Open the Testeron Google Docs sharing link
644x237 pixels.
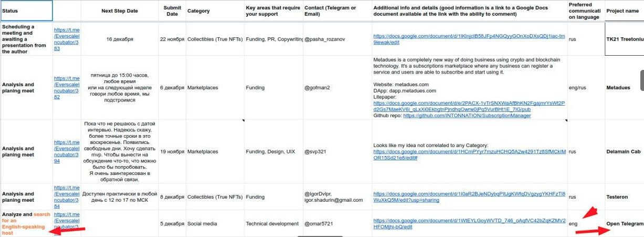coord(469,197)
